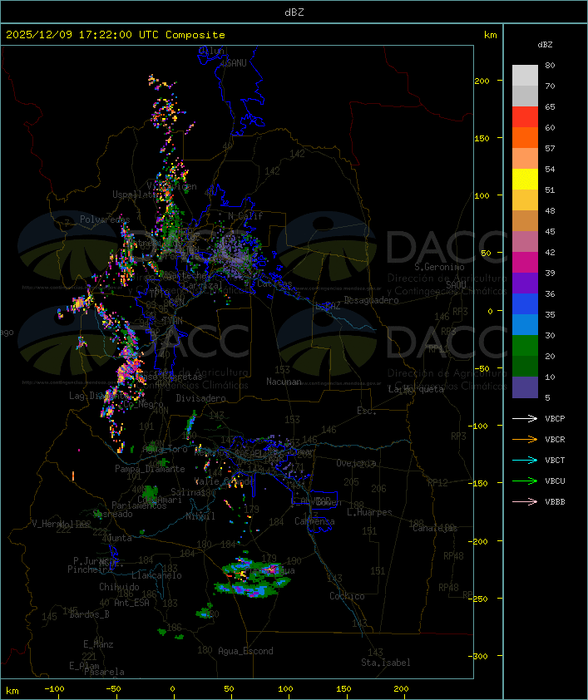The height and width of the screenshot is (700, 588).
Task: Click the S.Geronimo map label
Action: point(439,267)
